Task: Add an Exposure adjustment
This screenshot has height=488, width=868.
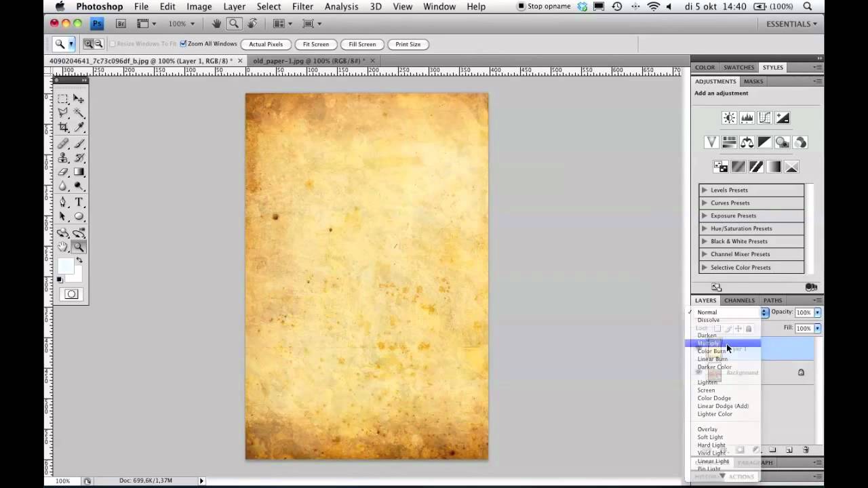Action: [782, 118]
